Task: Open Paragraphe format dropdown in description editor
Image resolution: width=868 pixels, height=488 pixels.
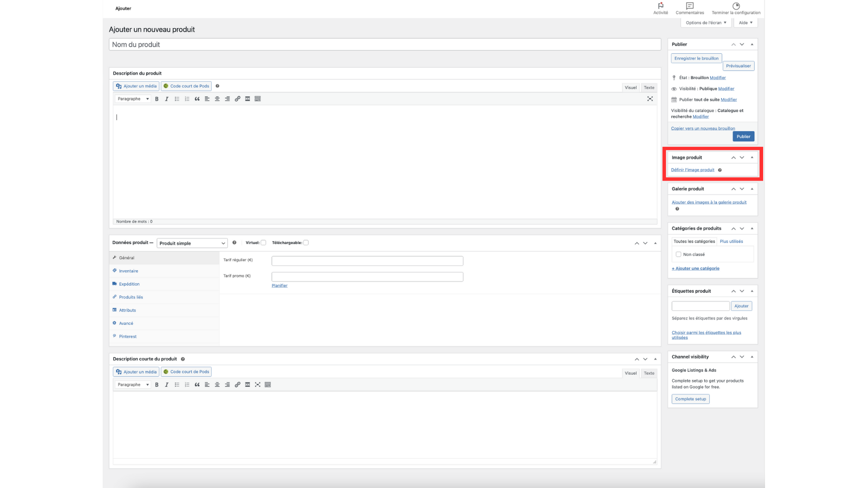Action: point(133,99)
